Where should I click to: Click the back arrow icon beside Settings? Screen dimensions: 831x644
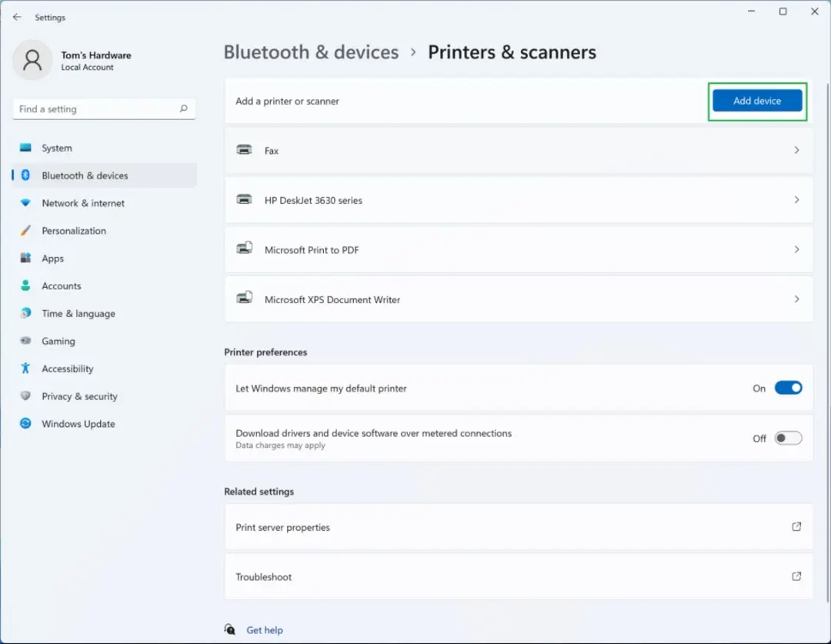click(x=17, y=17)
